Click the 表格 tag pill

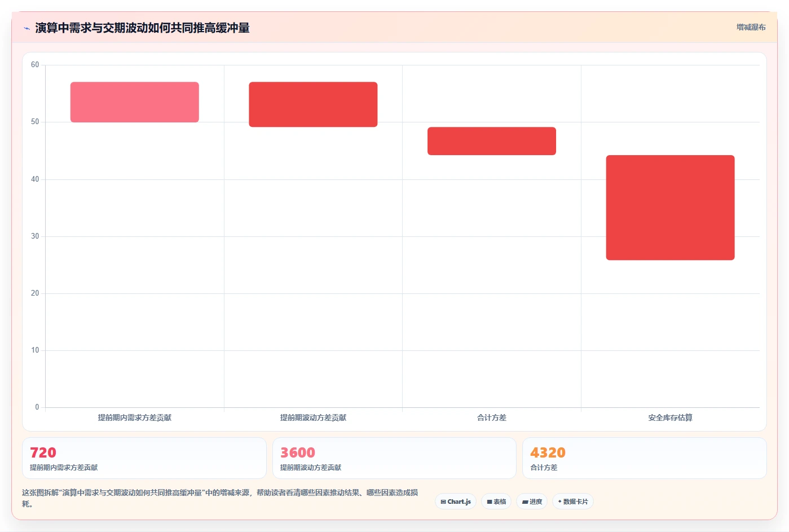click(496, 502)
